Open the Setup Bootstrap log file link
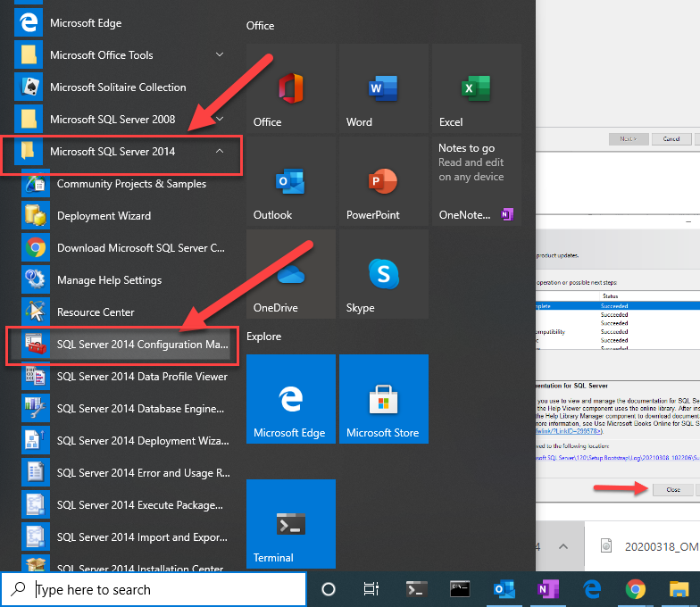 (618, 458)
